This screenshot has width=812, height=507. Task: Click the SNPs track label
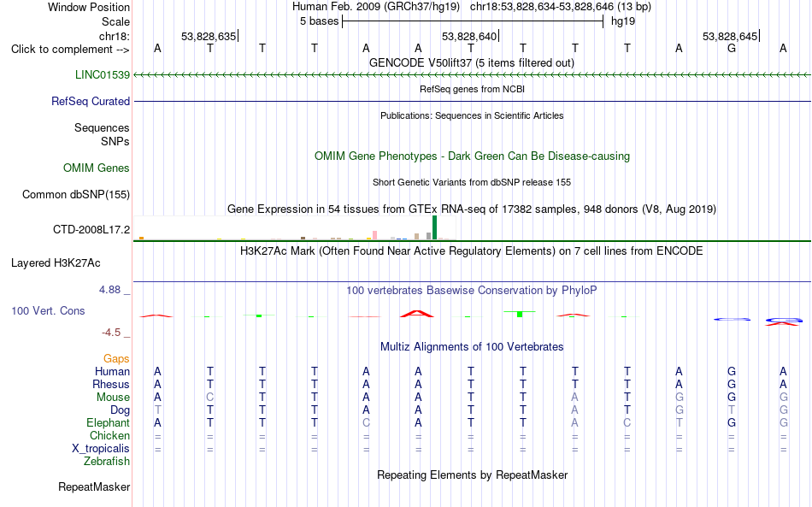(115, 141)
